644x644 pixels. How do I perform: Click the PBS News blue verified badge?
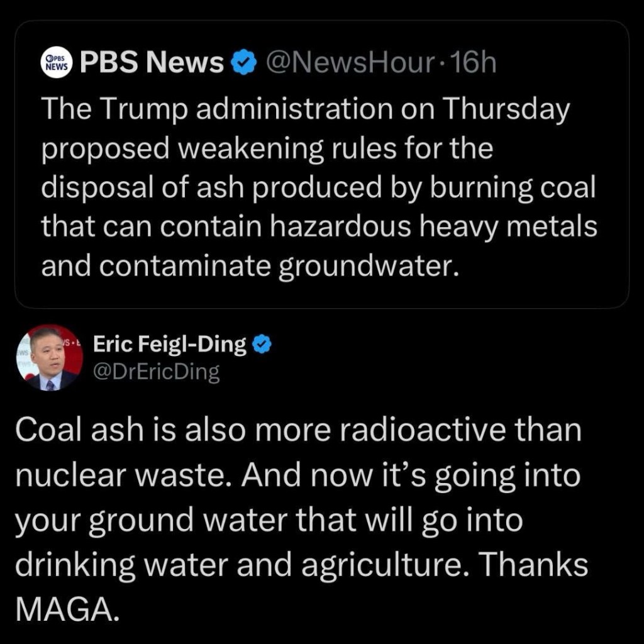(244, 63)
